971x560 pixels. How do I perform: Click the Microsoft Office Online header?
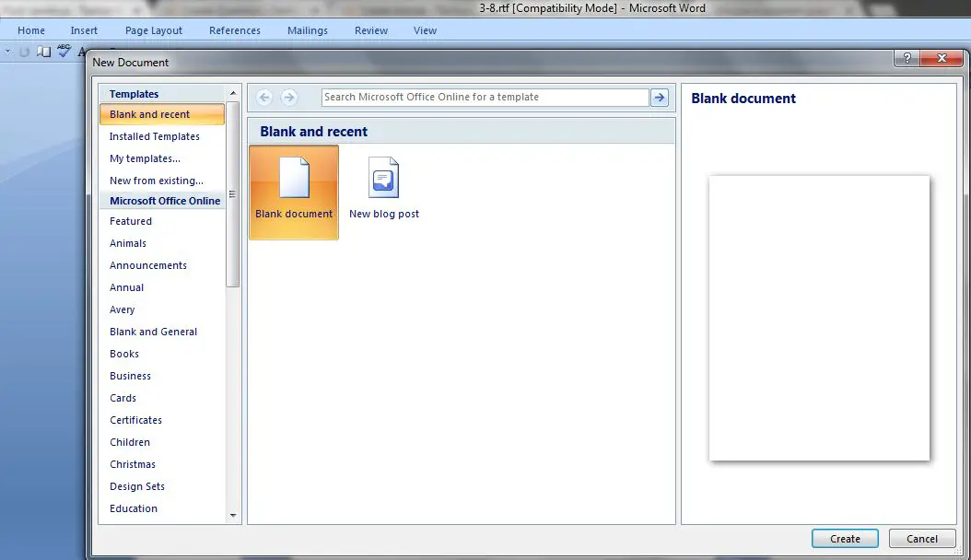pyautogui.click(x=162, y=201)
